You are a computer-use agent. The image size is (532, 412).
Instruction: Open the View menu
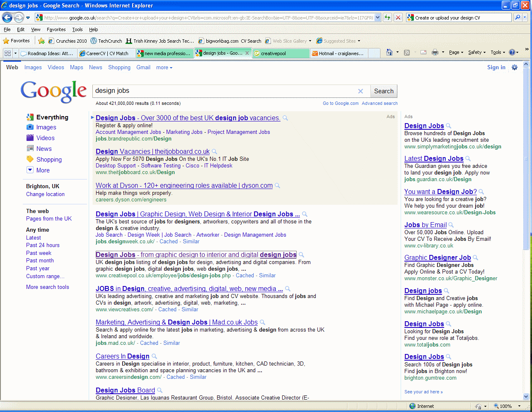pyautogui.click(x=36, y=29)
